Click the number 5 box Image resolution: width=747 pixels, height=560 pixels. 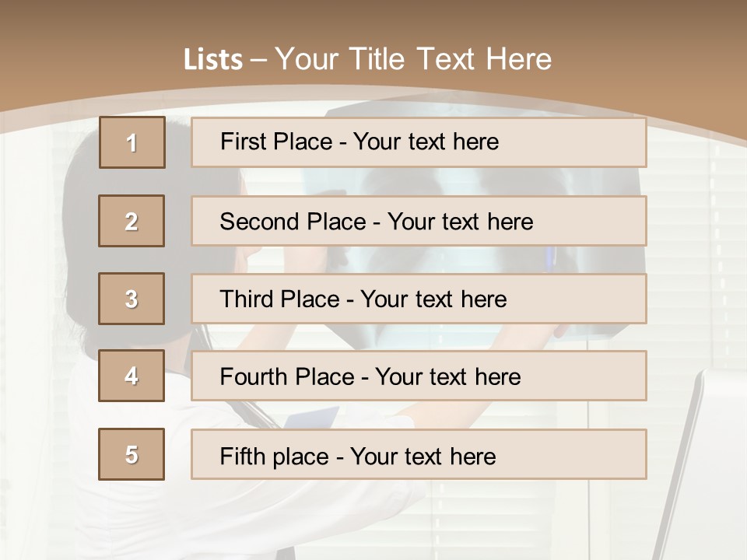[x=132, y=454]
